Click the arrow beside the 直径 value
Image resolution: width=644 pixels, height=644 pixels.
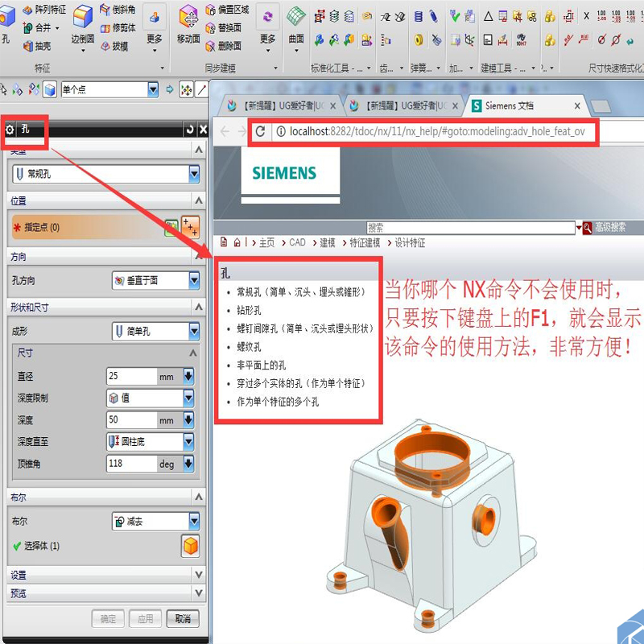(188, 376)
